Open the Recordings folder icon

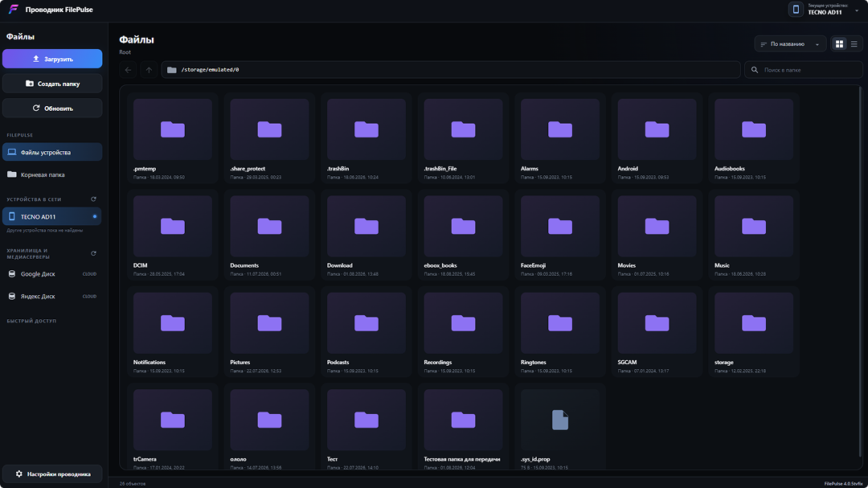(x=464, y=323)
